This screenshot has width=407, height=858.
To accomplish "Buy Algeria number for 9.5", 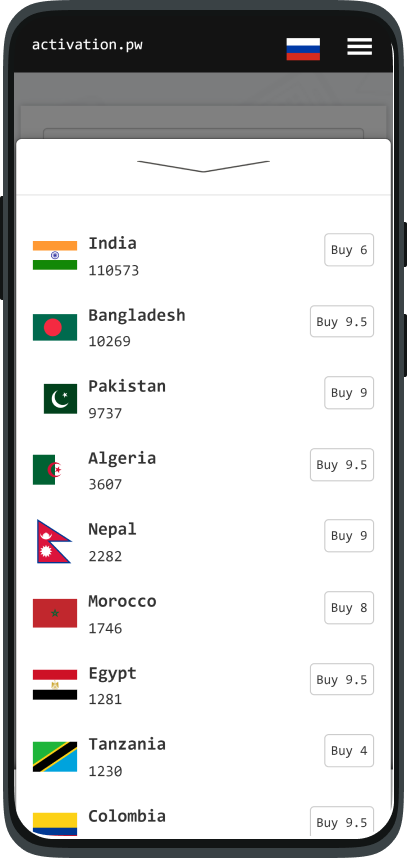I will point(342,465).
